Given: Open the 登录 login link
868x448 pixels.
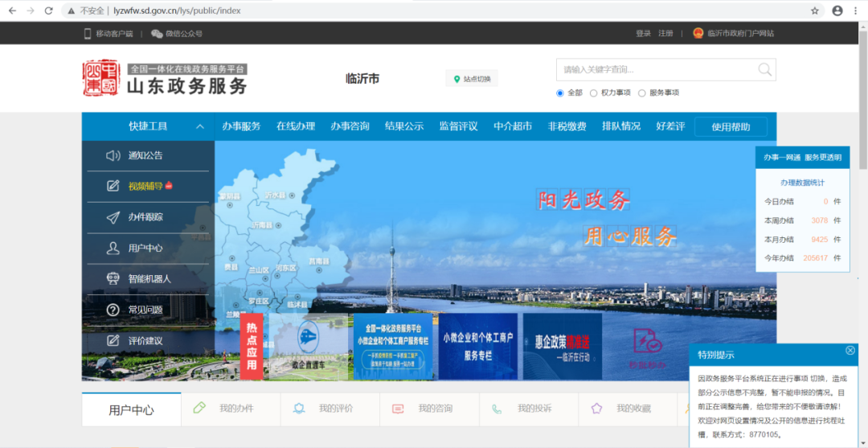Looking at the screenshot, I should point(643,34).
